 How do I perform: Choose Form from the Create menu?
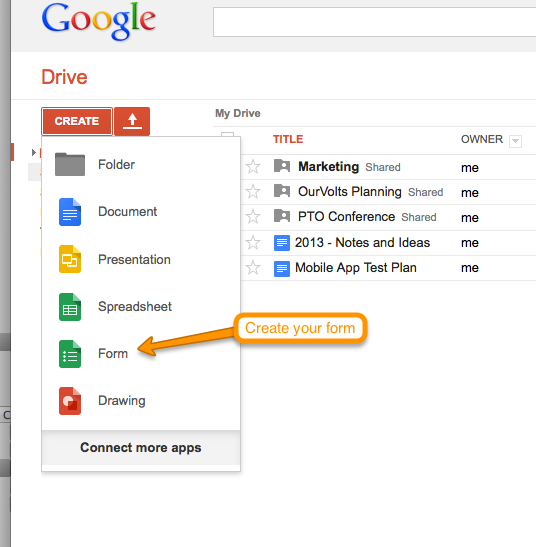click(141, 354)
